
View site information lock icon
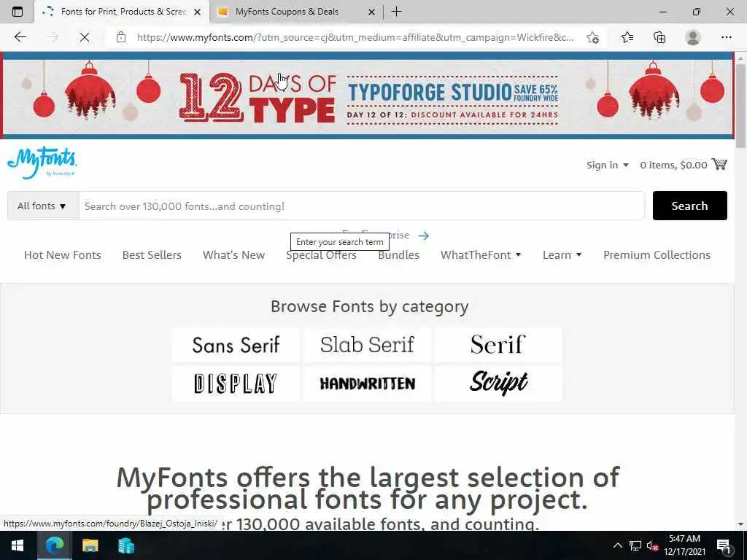[x=121, y=37]
